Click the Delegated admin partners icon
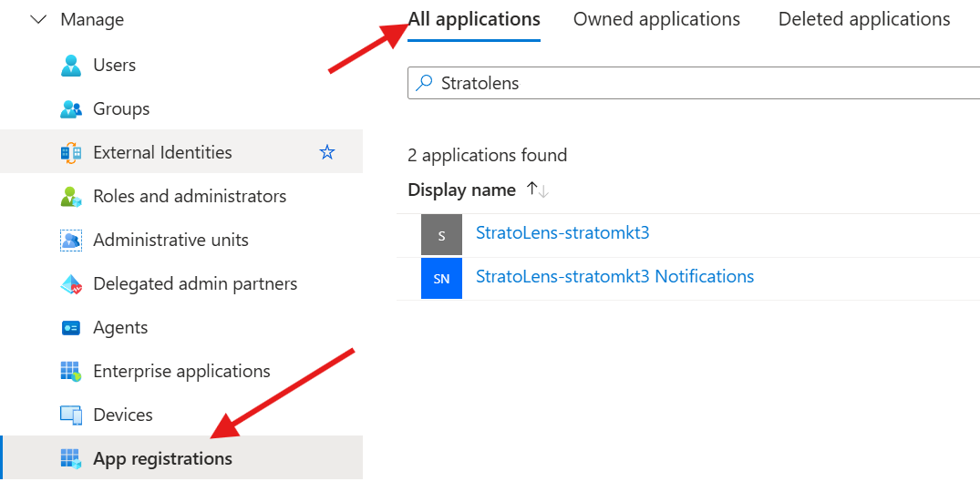Viewport: 980px width, 492px height. coord(70,283)
